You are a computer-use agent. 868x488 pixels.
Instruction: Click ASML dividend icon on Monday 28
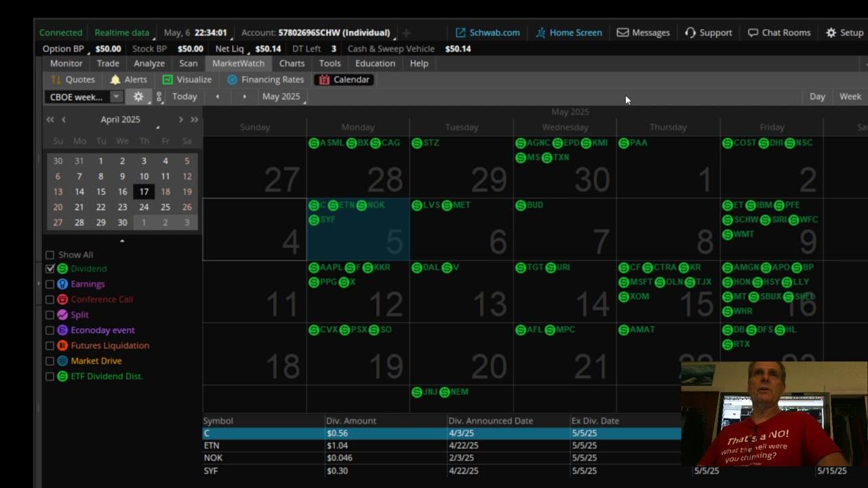coord(314,143)
